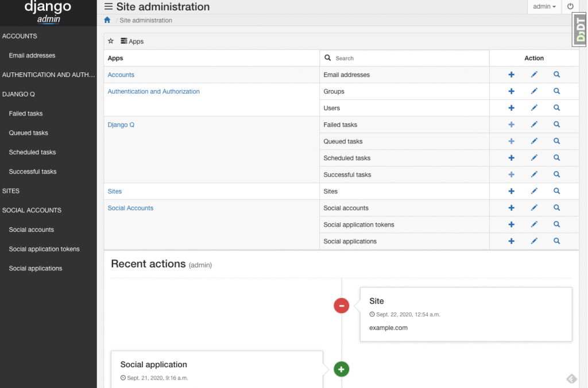Click the pencil icon for Groups

(x=534, y=91)
